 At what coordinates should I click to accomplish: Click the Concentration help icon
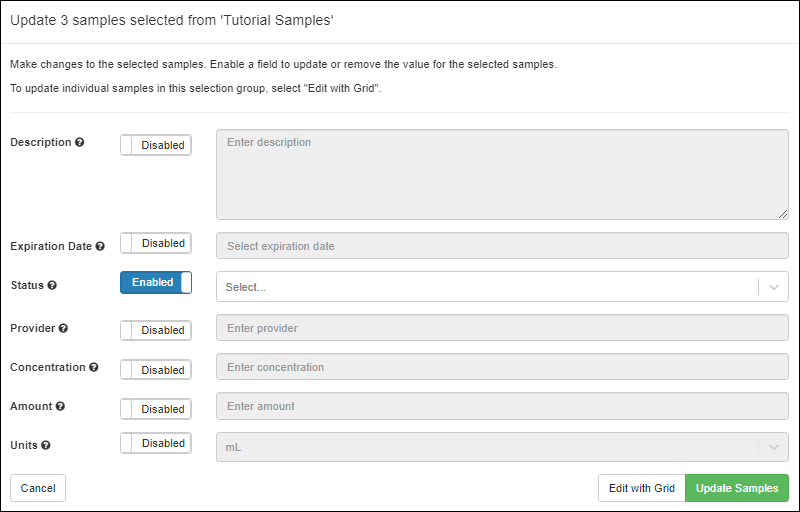pyautogui.click(x=94, y=367)
